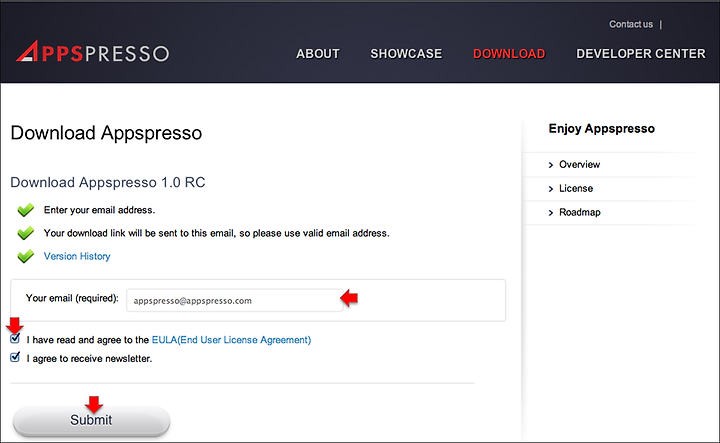Click the 'Download Appspresso 1.0 RC' heading
Screen dimensions: 720x443
(x=108, y=182)
